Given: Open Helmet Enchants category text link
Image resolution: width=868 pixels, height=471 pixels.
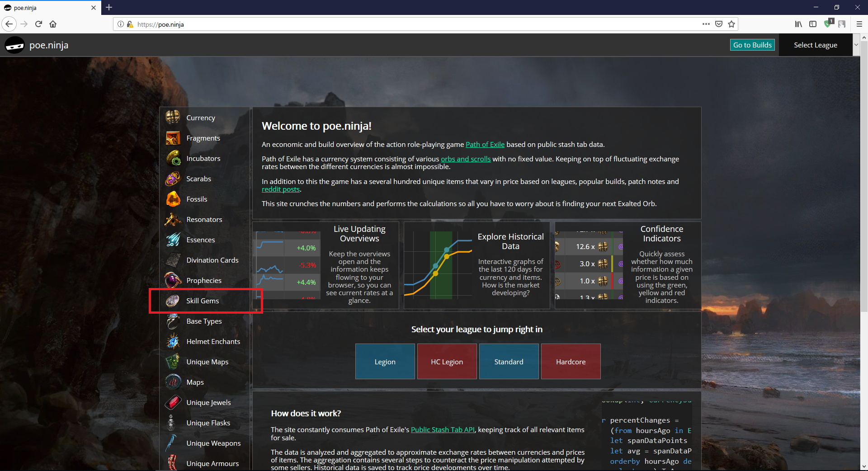Looking at the screenshot, I should [x=213, y=341].
